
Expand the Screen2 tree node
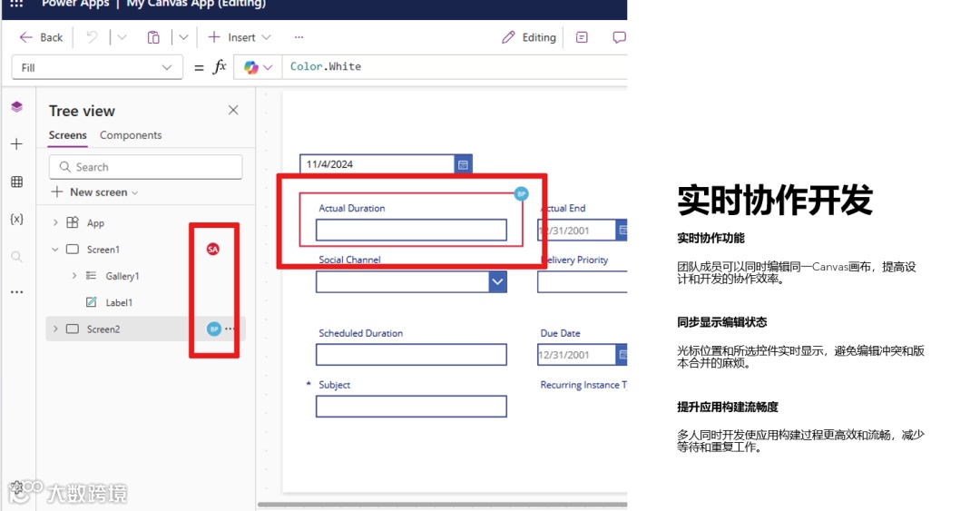55,329
